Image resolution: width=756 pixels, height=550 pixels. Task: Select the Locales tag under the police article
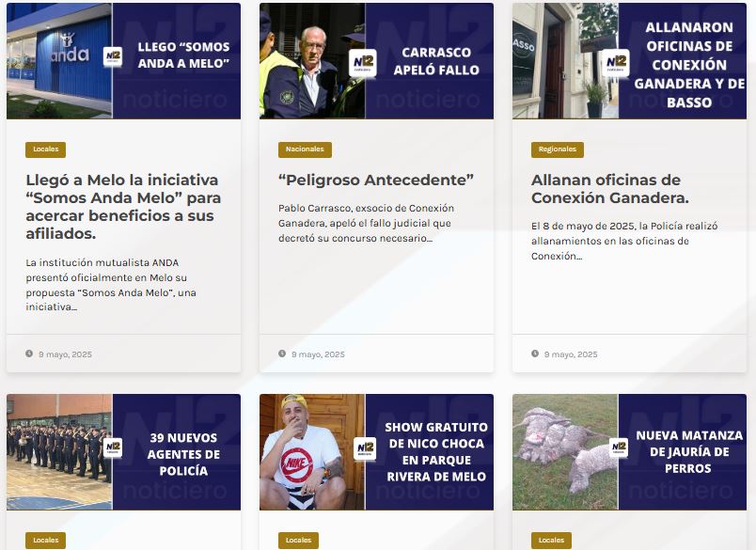click(x=46, y=541)
